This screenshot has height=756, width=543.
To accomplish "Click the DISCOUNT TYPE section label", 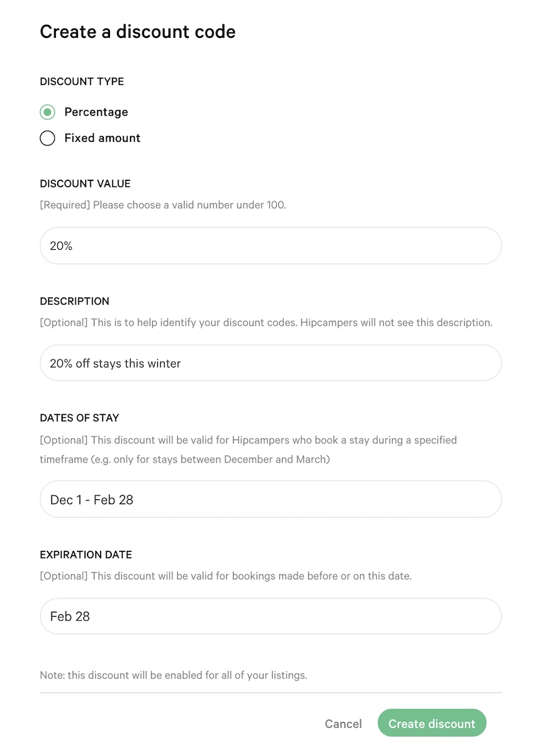I will click(x=82, y=81).
